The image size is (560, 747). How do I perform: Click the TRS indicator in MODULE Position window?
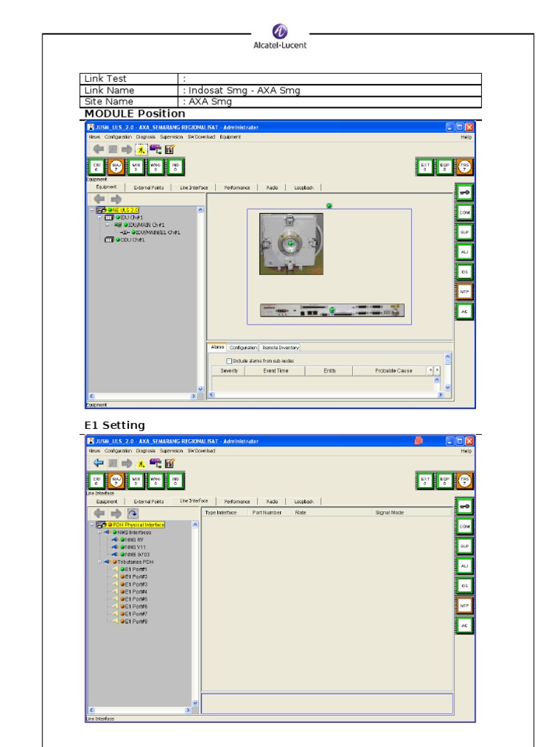tap(464, 167)
